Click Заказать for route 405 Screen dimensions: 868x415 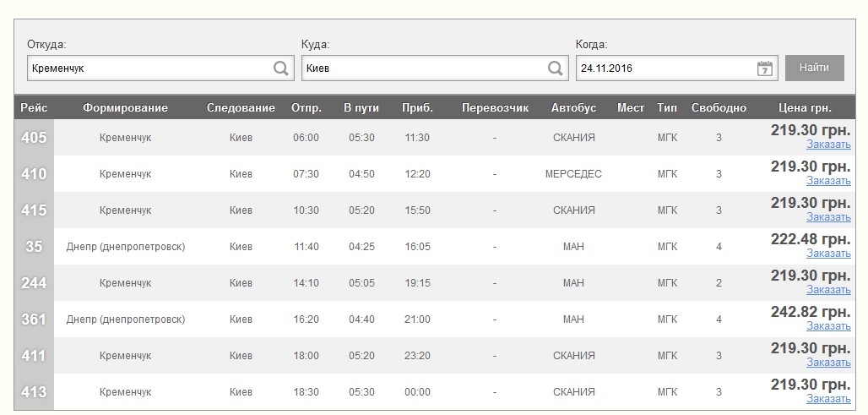pos(828,145)
